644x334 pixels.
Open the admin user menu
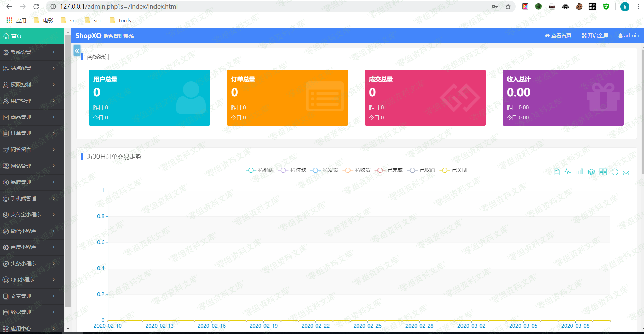pyautogui.click(x=628, y=36)
